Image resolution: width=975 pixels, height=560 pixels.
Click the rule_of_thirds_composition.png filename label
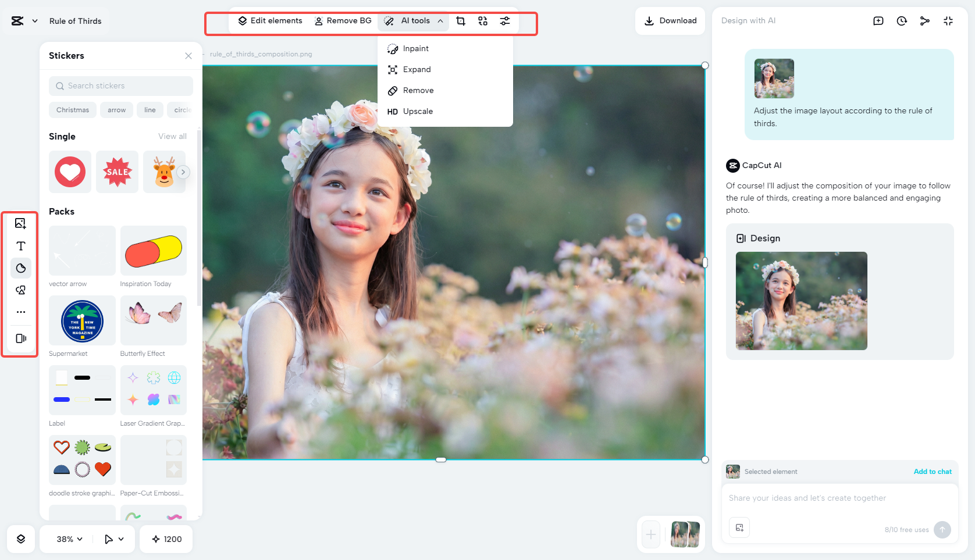point(261,54)
